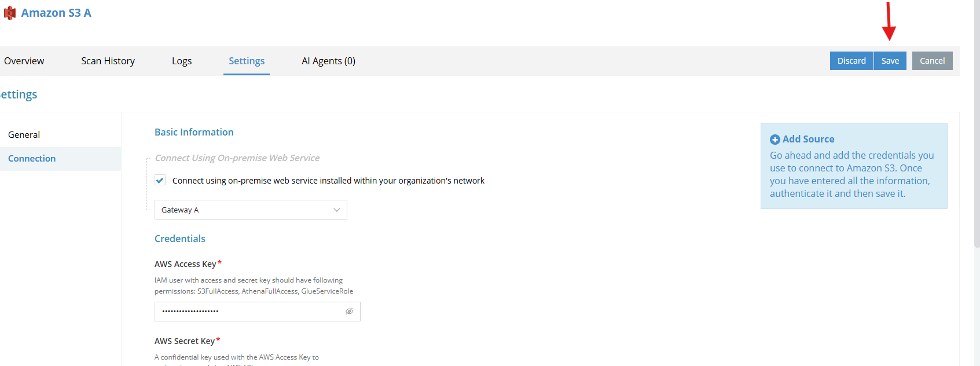The image size is (980, 366).
Task: Click the Credentials heading
Action: coord(180,239)
